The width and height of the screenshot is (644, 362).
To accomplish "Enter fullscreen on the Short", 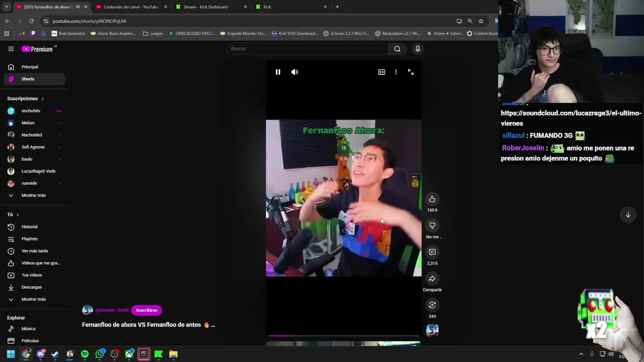I will (x=411, y=72).
